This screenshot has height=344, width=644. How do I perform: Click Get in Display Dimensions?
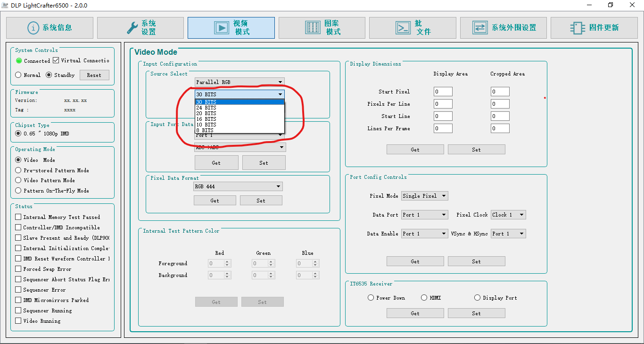click(415, 150)
